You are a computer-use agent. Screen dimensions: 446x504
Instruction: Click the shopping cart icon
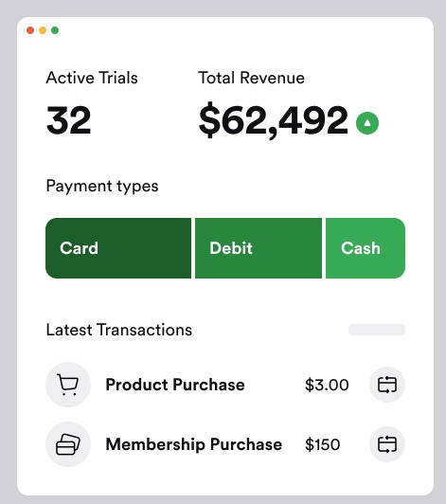tap(68, 385)
